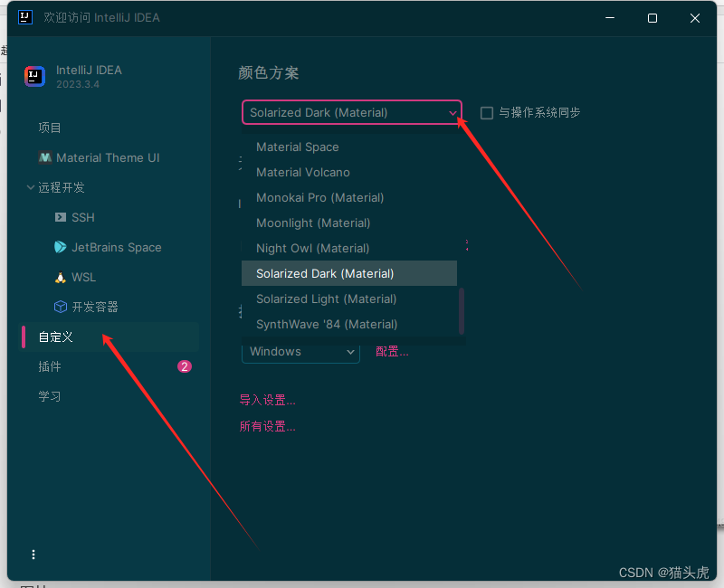Viewport: 724px width, 588px height.
Task: Click the IntelliJ IDEA logo in sidebar
Action: (34, 76)
